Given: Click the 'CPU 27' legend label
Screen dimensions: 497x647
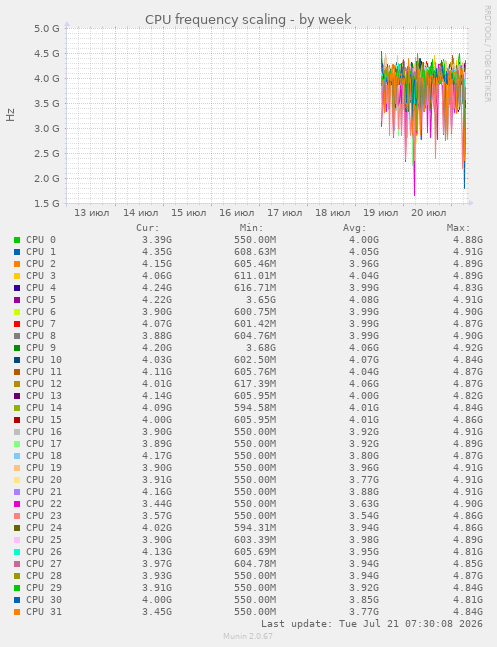Looking at the screenshot, I should pos(44,563).
